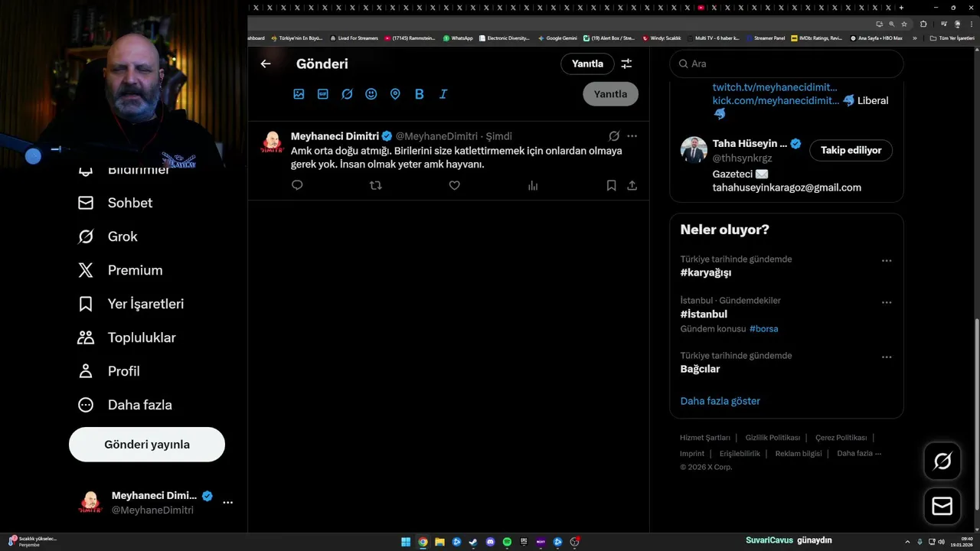Open the emoji picker in composer

[x=371, y=94]
